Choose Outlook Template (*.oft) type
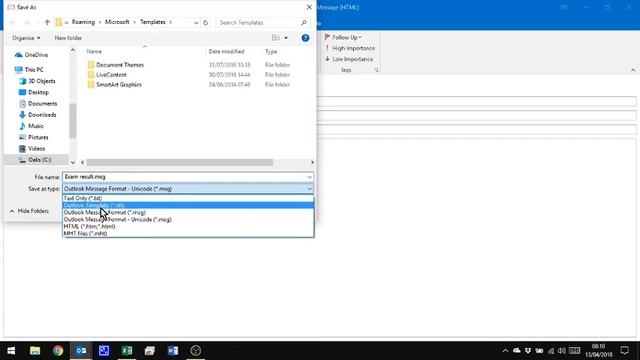Image resolution: width=640 pixels, height=360 pixels. click(188, 205)
